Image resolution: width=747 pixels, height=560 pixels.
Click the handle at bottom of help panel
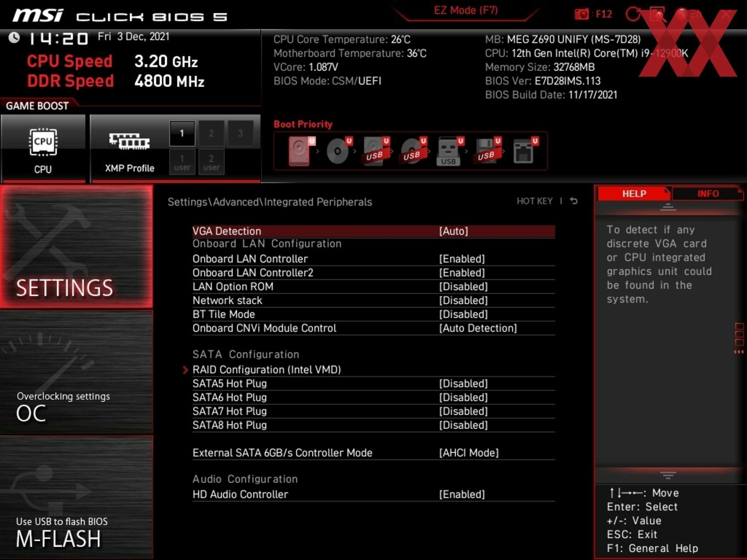pos(668,475)
